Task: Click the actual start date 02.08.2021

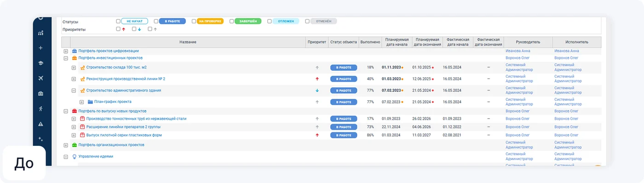Action: [x=452, y=135]
